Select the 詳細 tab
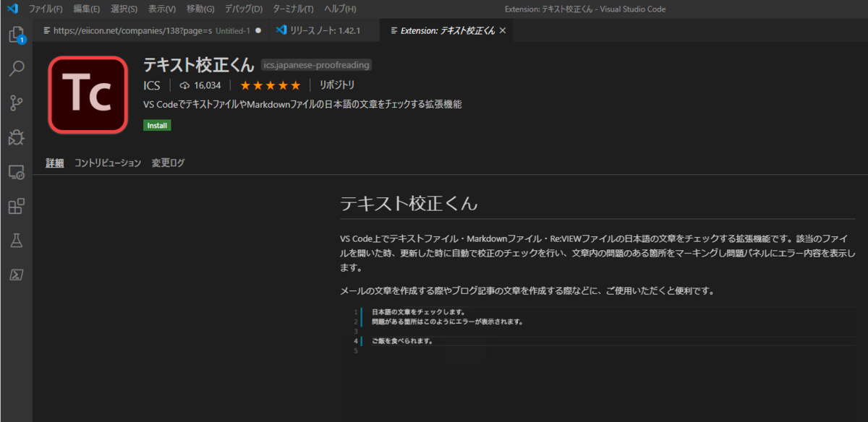Viewport: 868px width, 422px height. pyautogui.click(x=55, y=163)
